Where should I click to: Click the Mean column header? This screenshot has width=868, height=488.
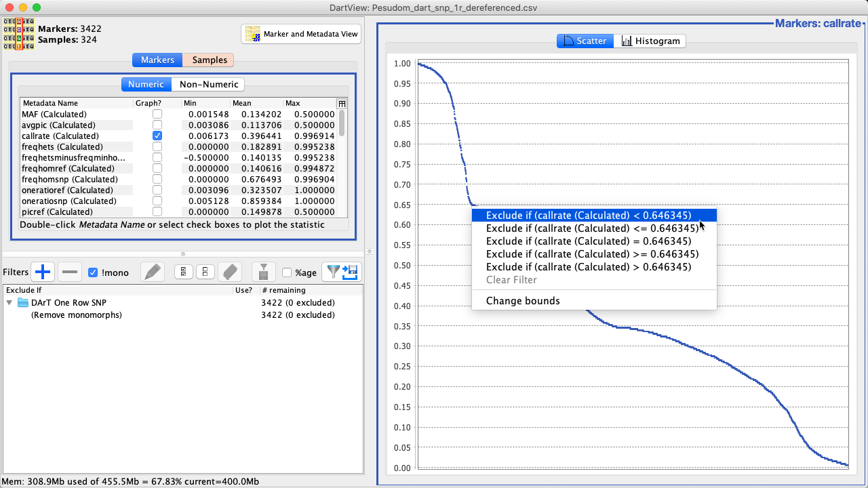click(x=257, y=104)
